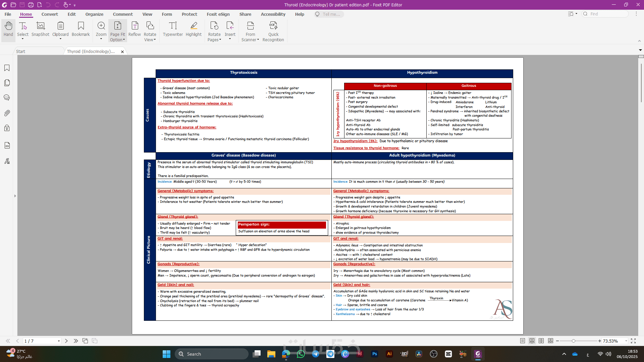
Task: Open the Bookmarks side panel
Action: tap(7, 68)
